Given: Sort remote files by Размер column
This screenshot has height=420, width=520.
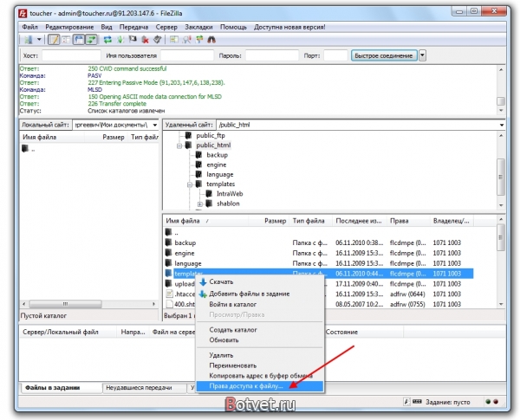Looking at the screenshot, I should pyautogui.click(x=269, y=221).
